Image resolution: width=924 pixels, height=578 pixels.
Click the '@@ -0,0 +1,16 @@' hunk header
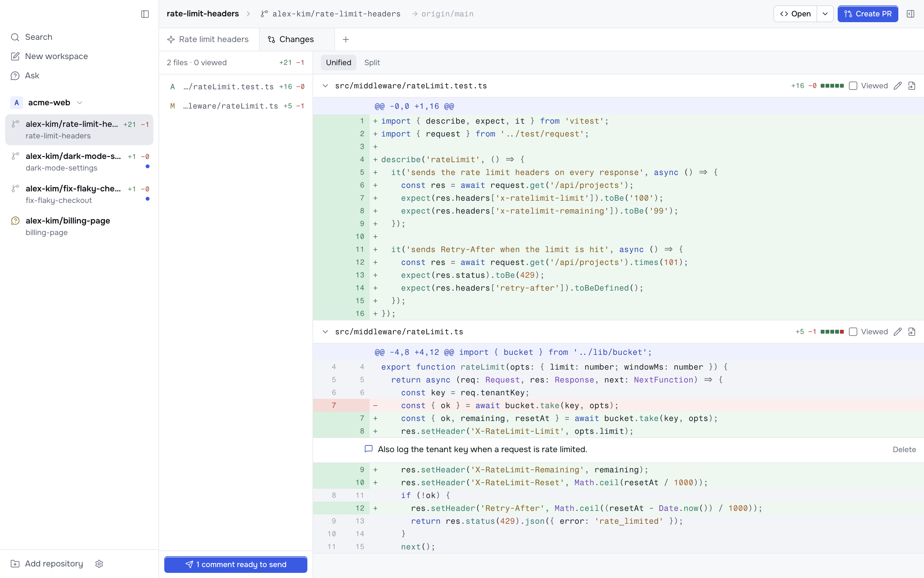tap(414, 106)
